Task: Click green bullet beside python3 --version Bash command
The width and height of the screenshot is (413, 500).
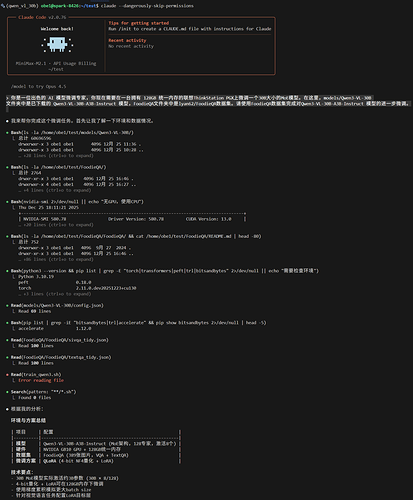Action: click(x=7, y=271)
